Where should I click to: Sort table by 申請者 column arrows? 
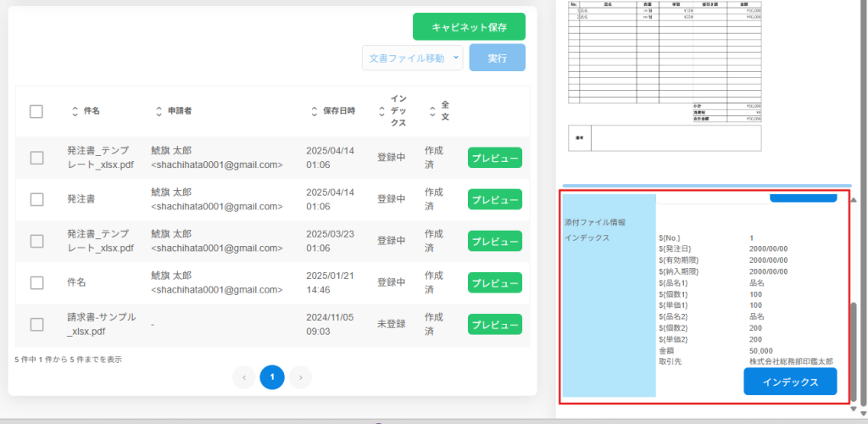[159, 111]
